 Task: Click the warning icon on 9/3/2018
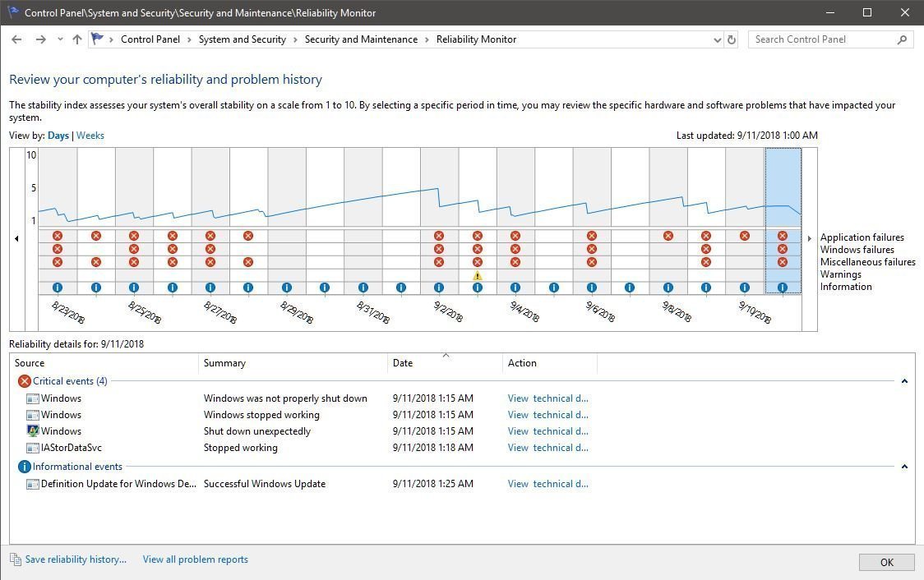478,275
